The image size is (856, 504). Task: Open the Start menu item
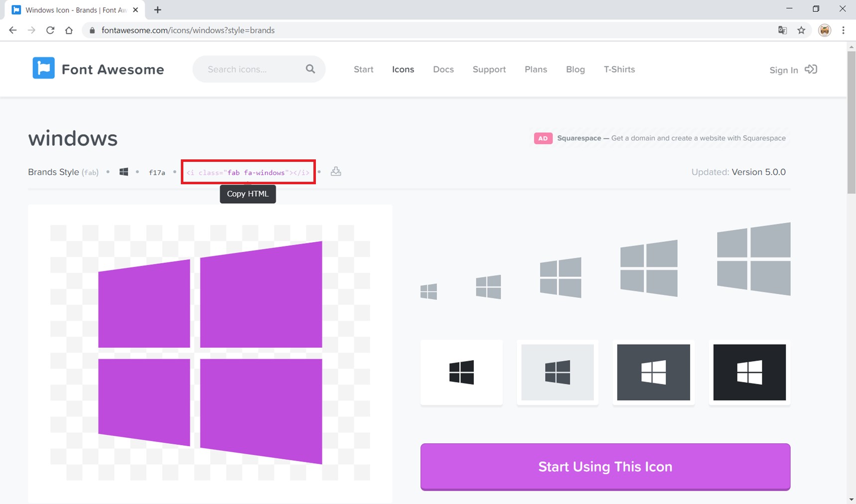[363, 69]
